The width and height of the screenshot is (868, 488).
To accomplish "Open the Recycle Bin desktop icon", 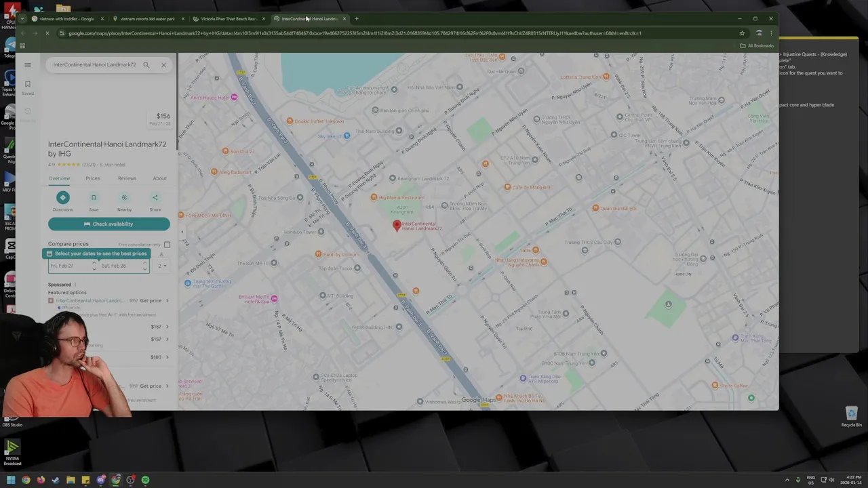I will click(852, 416).
